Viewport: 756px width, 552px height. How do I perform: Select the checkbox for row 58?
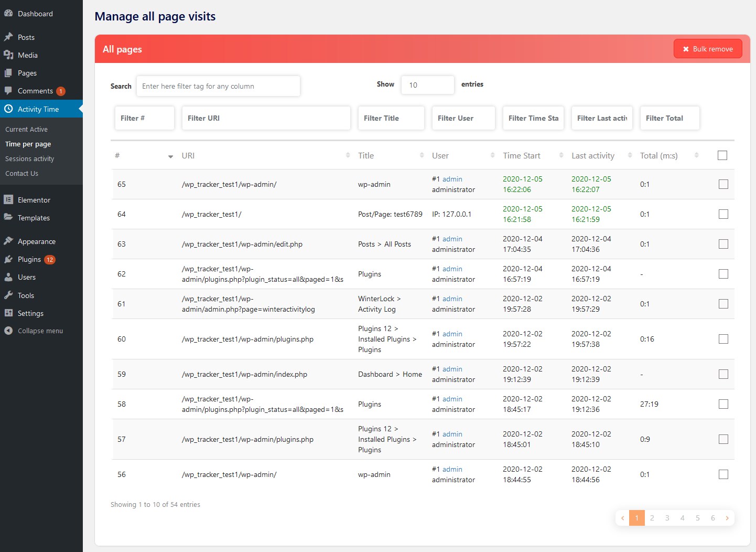pyautogui.click(x=723, y=404)
